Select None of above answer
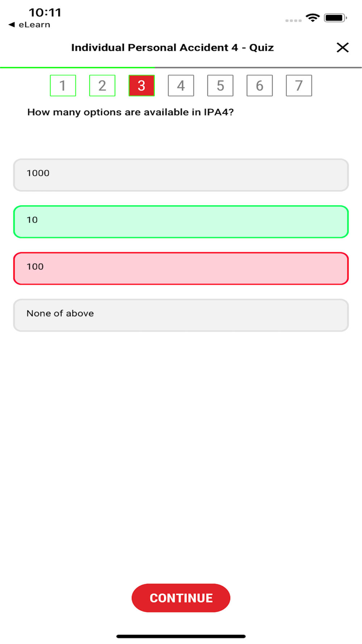Viewport: 362px width, 644px height. [x=181, y=315]
